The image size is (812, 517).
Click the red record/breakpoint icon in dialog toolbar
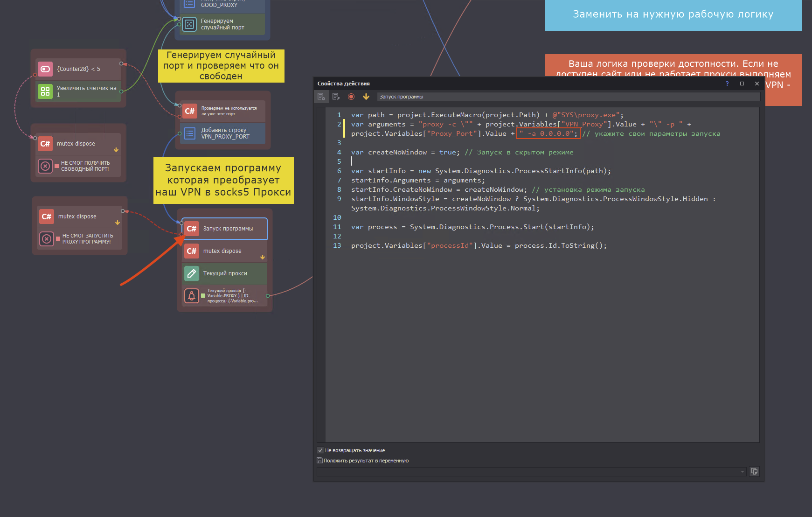(x=351, y=97)
